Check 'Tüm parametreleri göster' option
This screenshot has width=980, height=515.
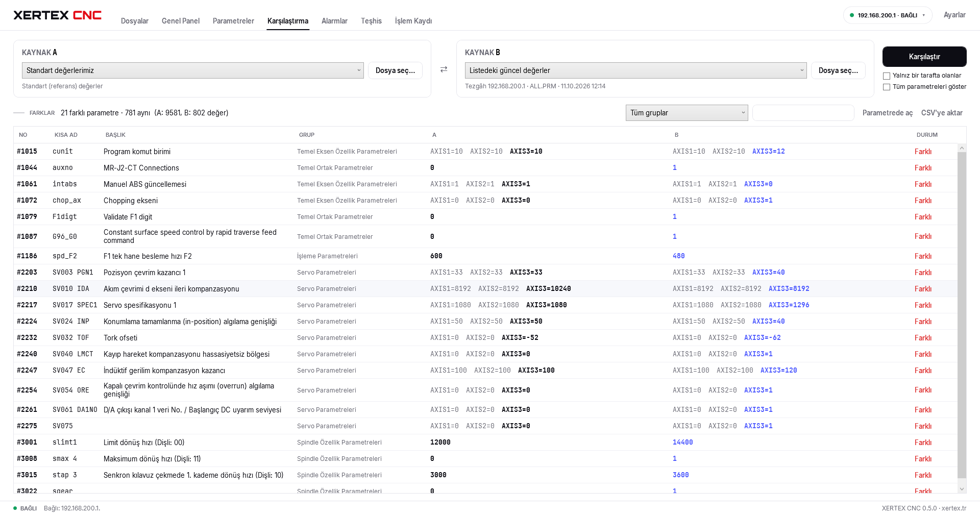click(x=887, y=87)
